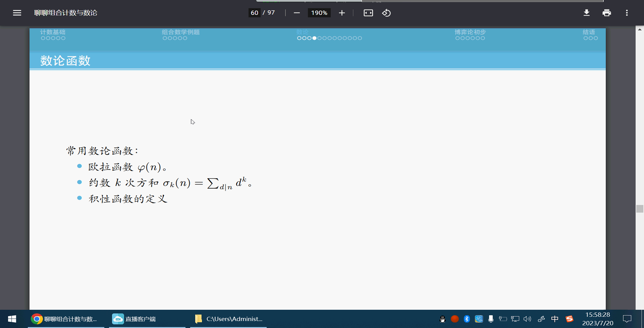This screenshot has height=328, width=644.
Task: Open the Windows notification center
Action: 627,319
